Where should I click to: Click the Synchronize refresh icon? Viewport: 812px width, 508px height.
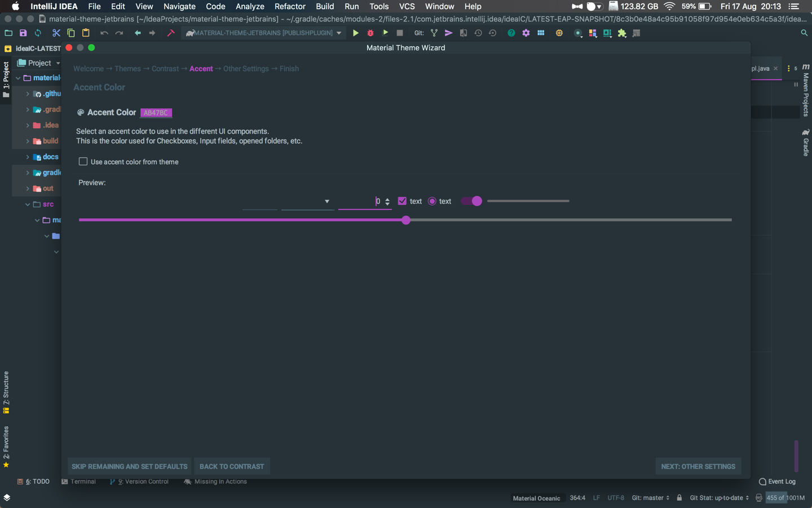click(x=38, y=33)
